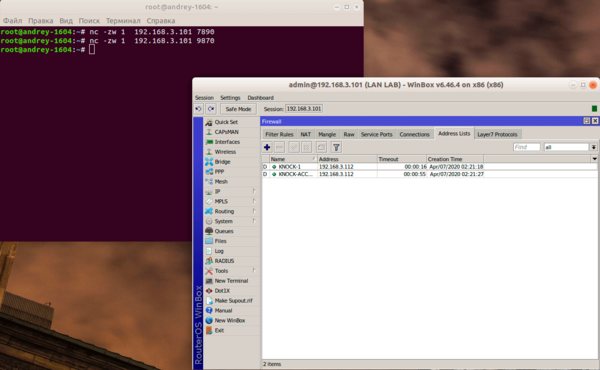Expand the System submenu
Screen dimensions: 600x370
(254, 221)
